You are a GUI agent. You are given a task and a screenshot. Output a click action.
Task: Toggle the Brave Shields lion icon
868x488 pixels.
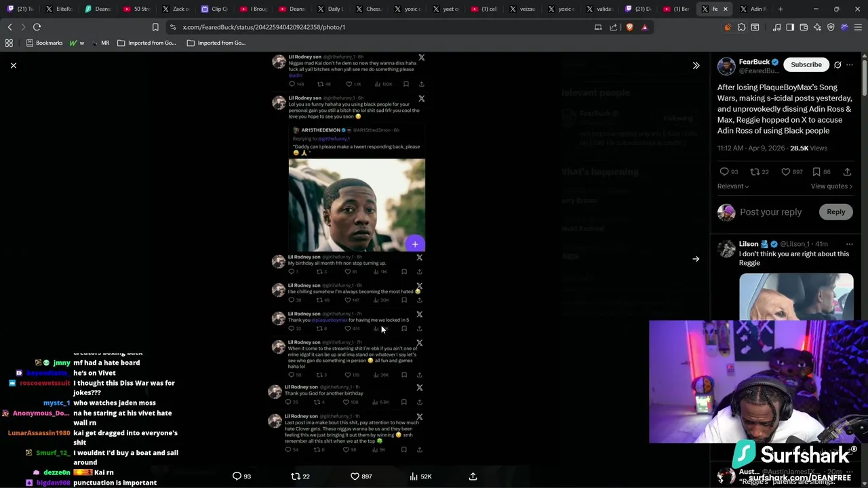[x=629, y=27]
